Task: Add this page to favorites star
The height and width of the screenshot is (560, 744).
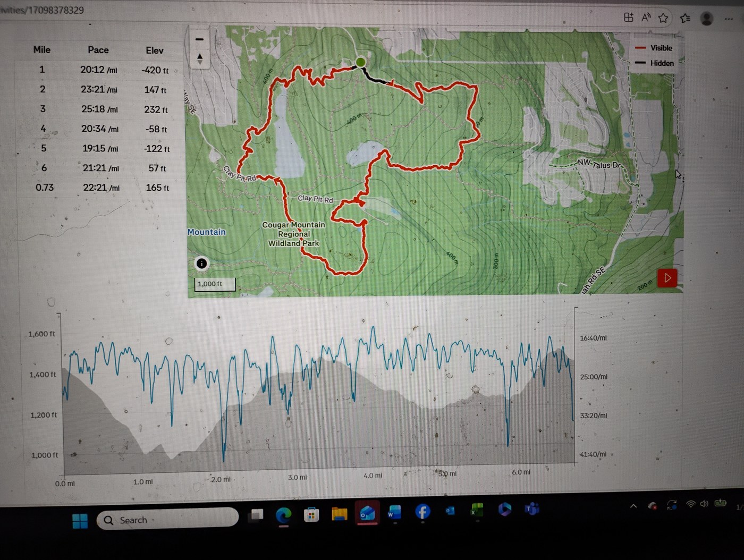Action: [663, 18]
